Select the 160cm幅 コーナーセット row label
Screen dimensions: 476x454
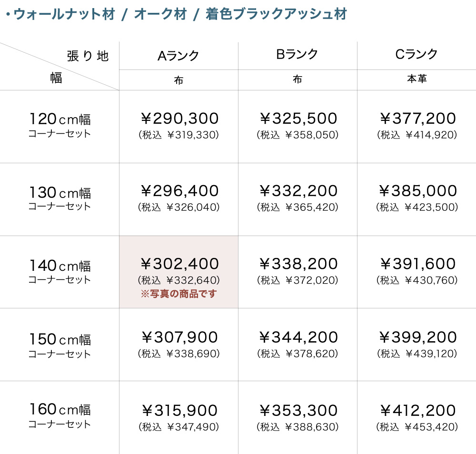[x=59, y=415]
